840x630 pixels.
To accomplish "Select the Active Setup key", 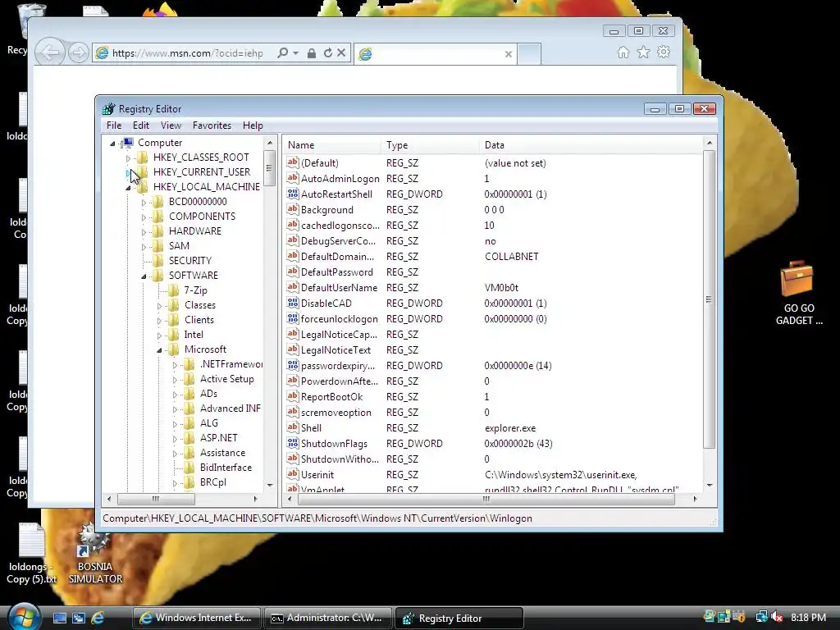I will 226,379.
